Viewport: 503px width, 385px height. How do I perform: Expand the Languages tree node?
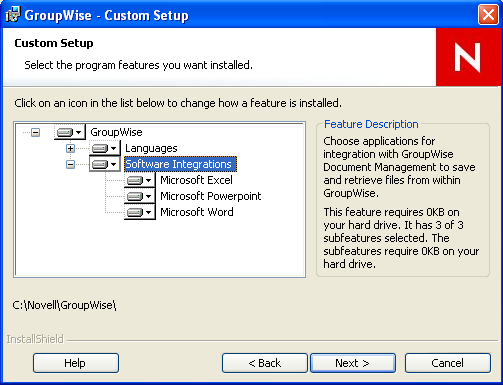[70, 148]
